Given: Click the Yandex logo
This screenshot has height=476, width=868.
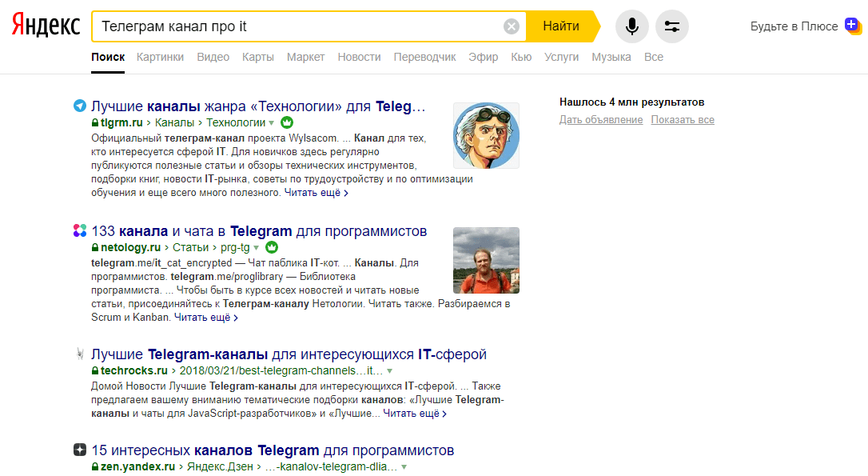Looking at the screenshot, I should click(46, 26).
